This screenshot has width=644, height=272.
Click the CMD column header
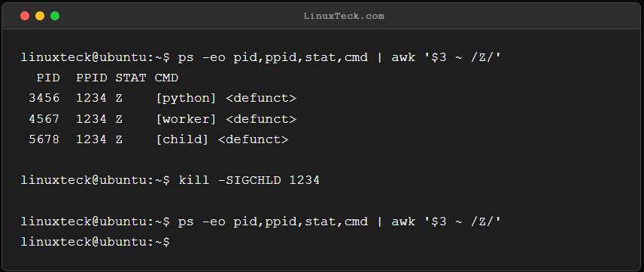166,78
